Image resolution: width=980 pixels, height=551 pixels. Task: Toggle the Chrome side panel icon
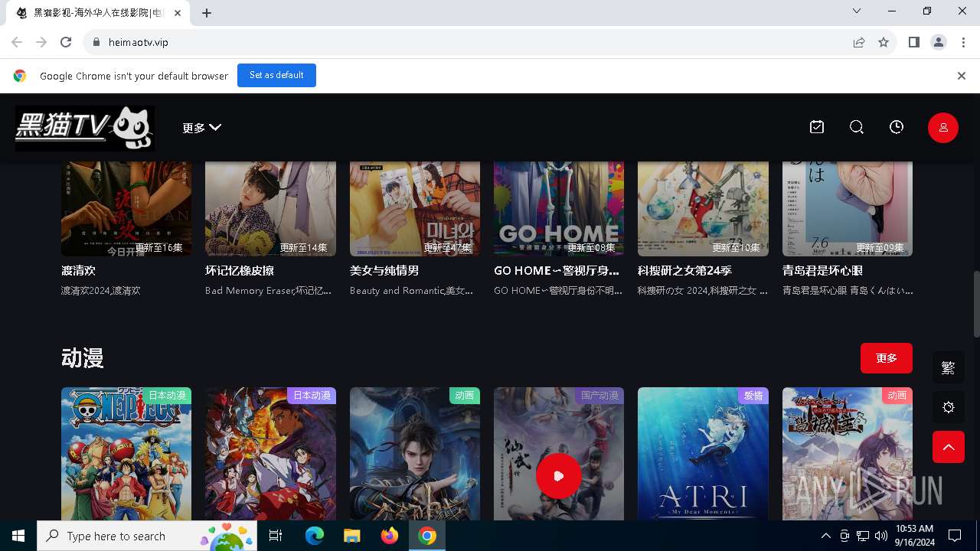pos(914,42)
